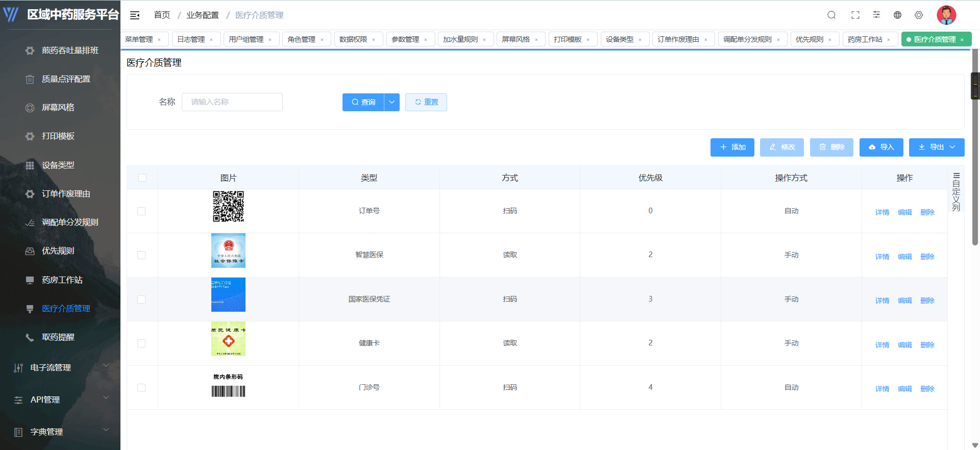The height and width of the screenshot is (450, 980).
Task: Focus the 名称 search input field
Action: (232, 102)
